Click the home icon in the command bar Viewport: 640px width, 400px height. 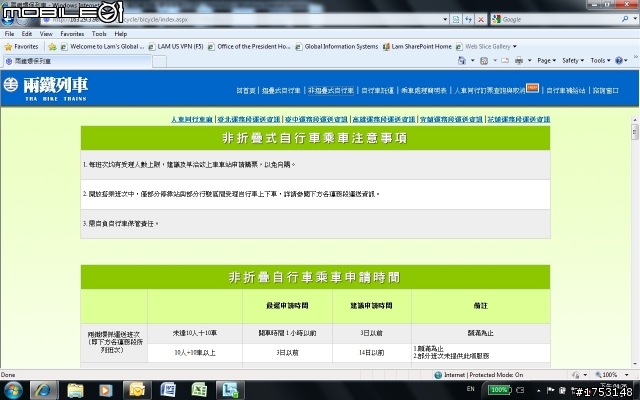[462, 60]
